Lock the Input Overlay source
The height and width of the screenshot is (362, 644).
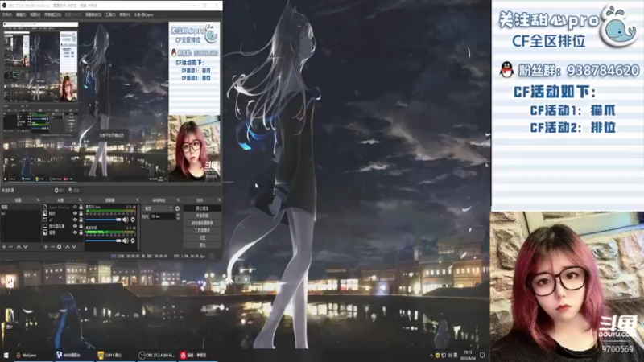pyautogui.click(x=81, y=207)
